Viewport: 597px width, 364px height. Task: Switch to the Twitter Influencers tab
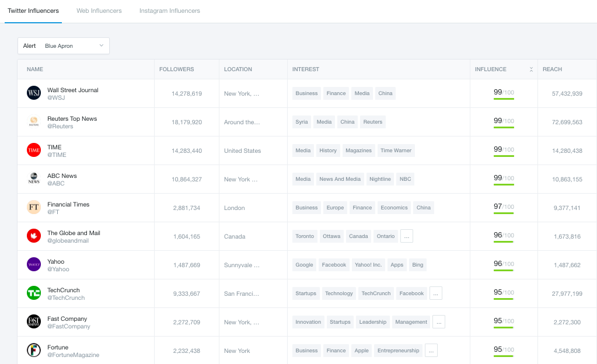33,10
